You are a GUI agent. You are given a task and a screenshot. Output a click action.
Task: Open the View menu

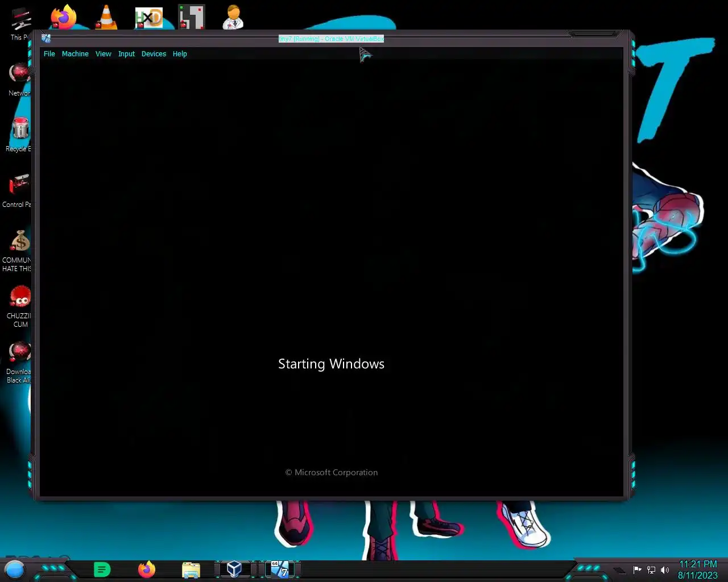click(104, 54)
